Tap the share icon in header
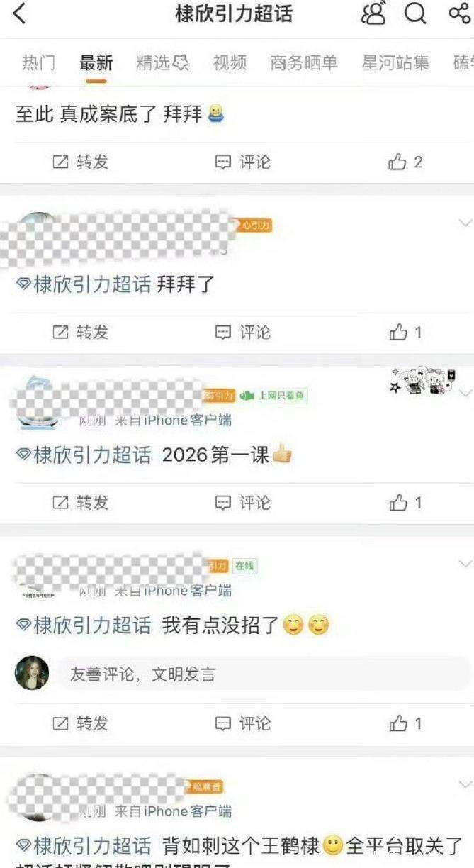474x868 pixels. tap(461, 13)
